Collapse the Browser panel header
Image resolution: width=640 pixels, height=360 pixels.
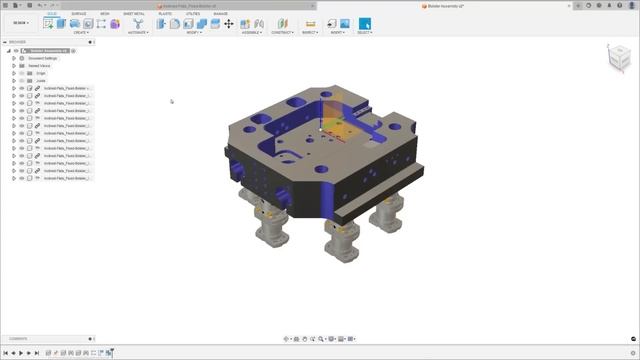pyautogui.click(x=5, y=42)
